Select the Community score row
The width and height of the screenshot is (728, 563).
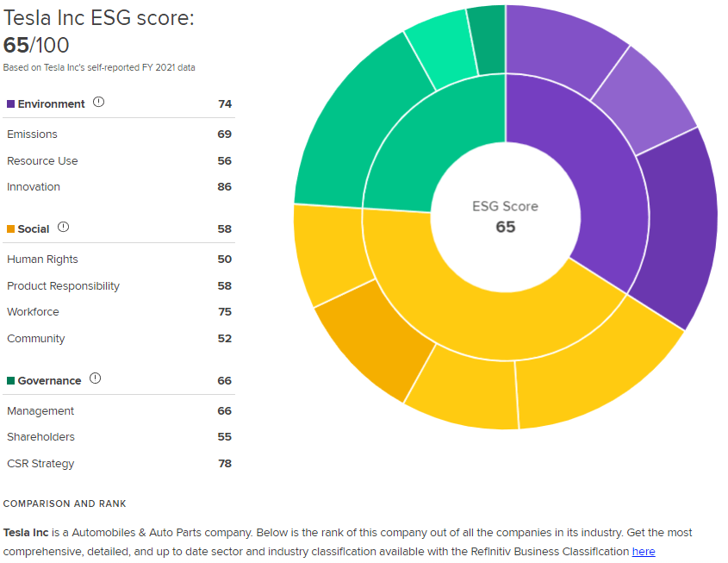point(119,339)
